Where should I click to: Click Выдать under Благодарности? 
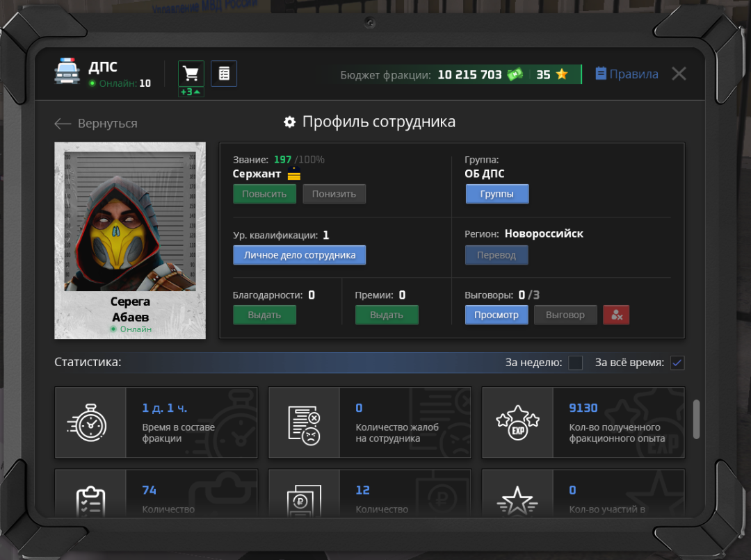264,315
